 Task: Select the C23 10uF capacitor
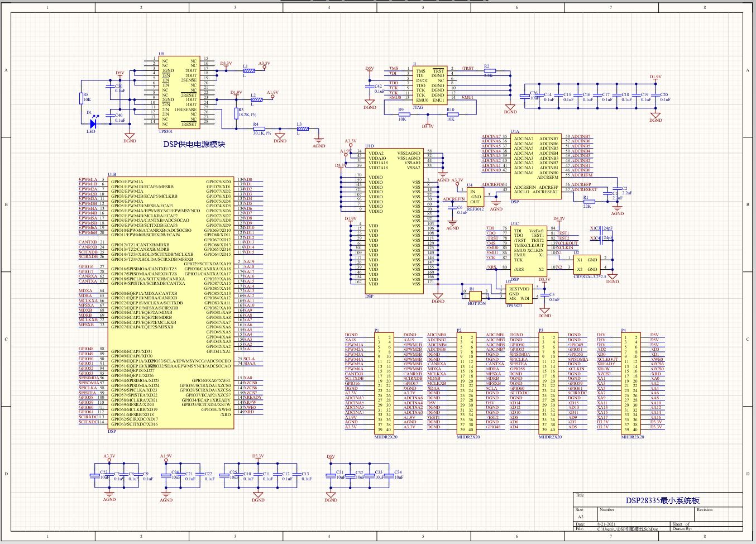click(95, 475)
